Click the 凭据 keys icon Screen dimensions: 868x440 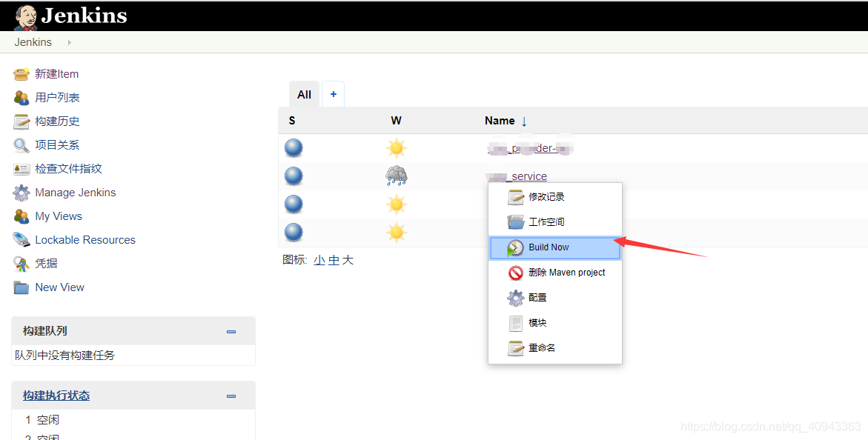coord(21,264)
